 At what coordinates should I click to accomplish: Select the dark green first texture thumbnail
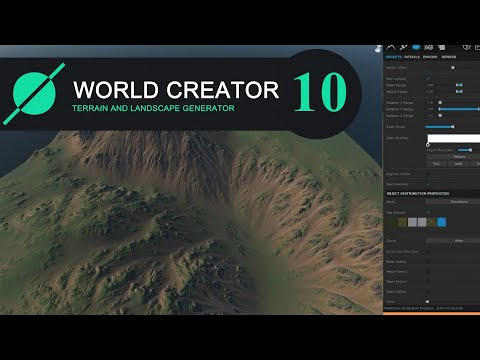393,222
